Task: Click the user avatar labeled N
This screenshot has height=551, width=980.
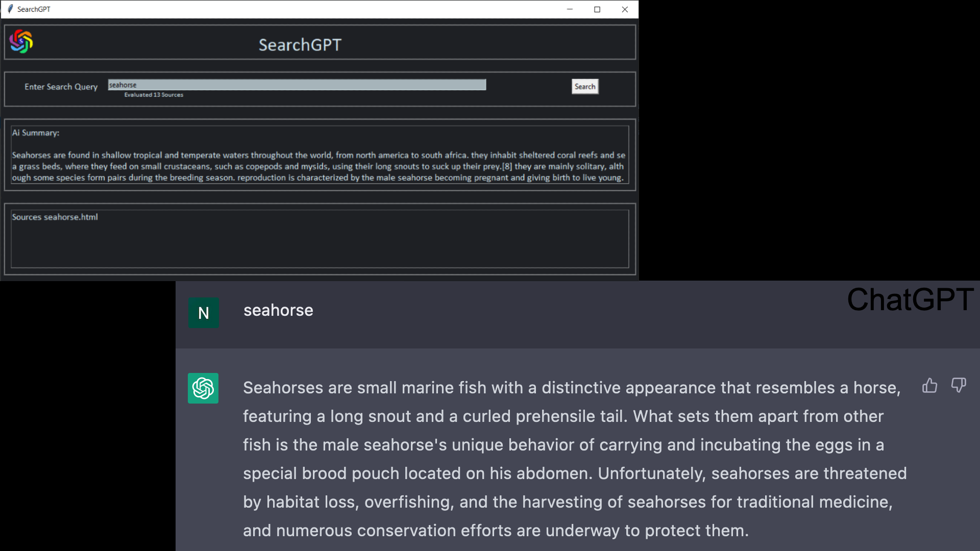Action: click(x=204, y=313)
